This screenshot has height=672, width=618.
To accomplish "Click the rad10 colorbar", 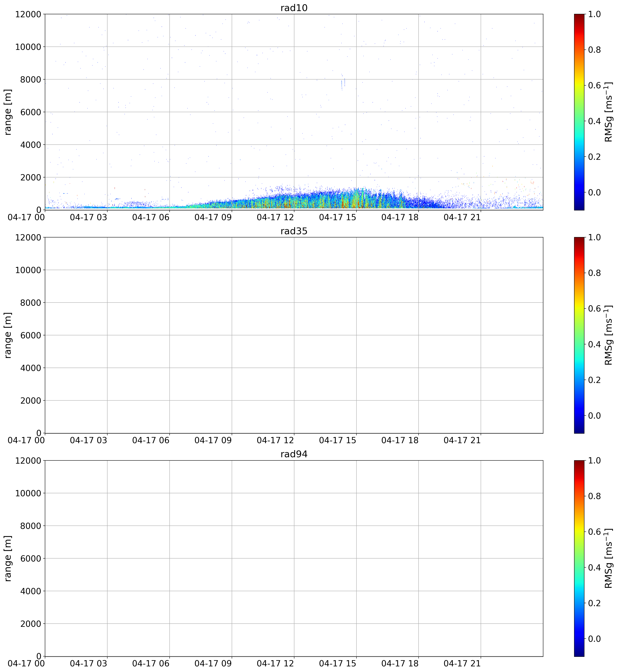I will click(x=579, y=112).
